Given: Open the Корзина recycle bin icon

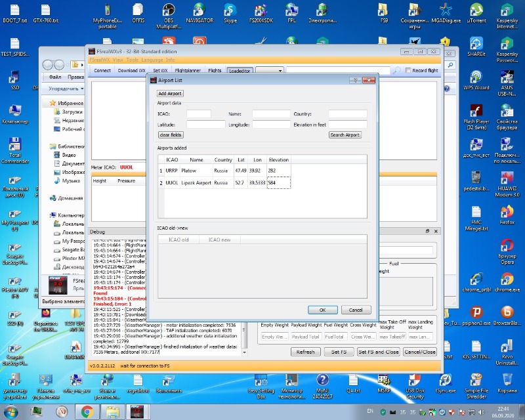Looking at the screenshot, I should point(507,384).
